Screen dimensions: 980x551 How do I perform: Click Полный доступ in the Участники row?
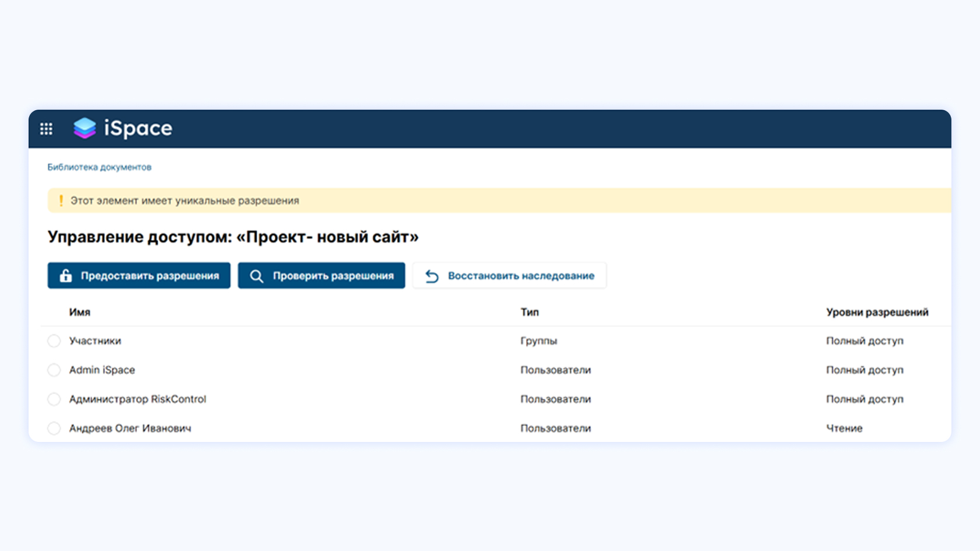pyautogui.click(x=864, y=341)
